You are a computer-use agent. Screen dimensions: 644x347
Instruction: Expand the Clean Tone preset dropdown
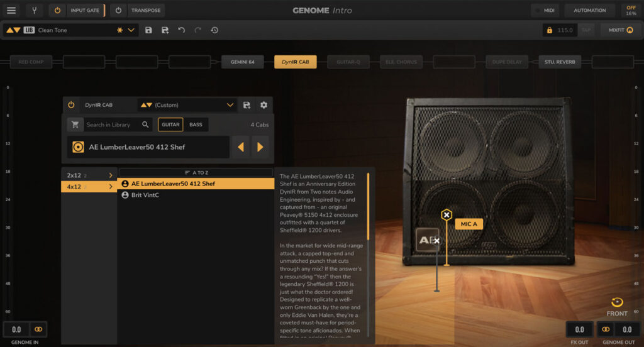[131, 30]
